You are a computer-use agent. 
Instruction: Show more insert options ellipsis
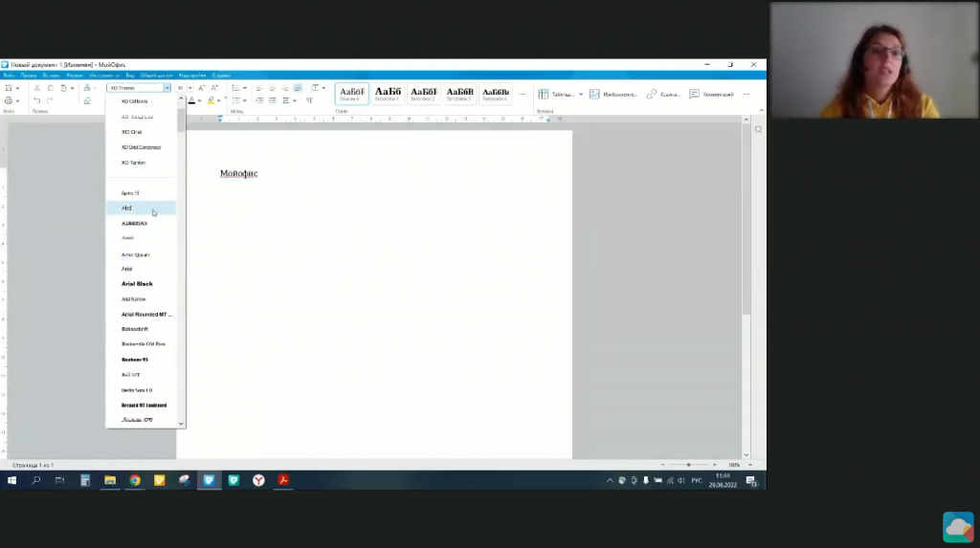[x=746, y=95]
